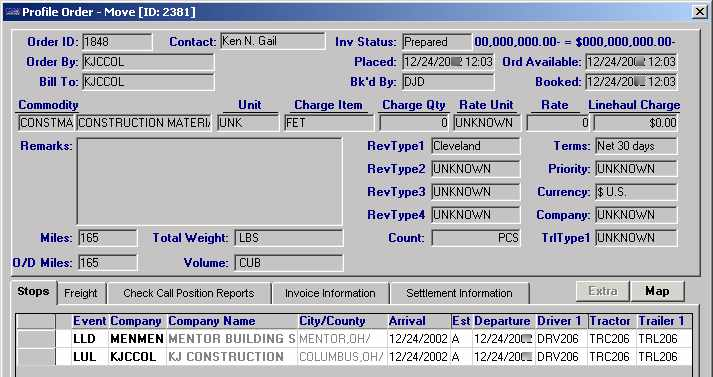Click the title bar application icon
The width and height of the screenshot is (713, 377).
click(12, 12)
